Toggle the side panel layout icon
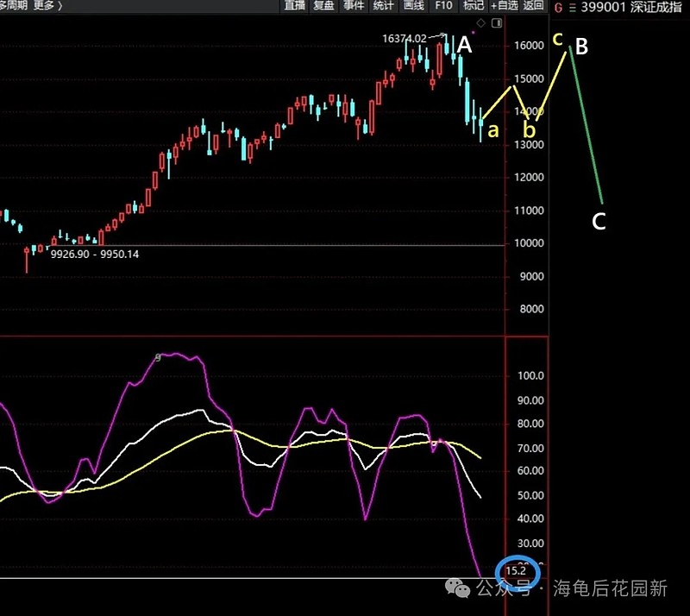 click(497, 23)
